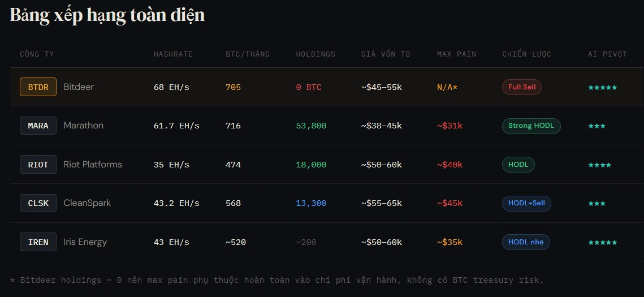
Task: Sort by the HASHRATE column header
Action: pos(173,54)
